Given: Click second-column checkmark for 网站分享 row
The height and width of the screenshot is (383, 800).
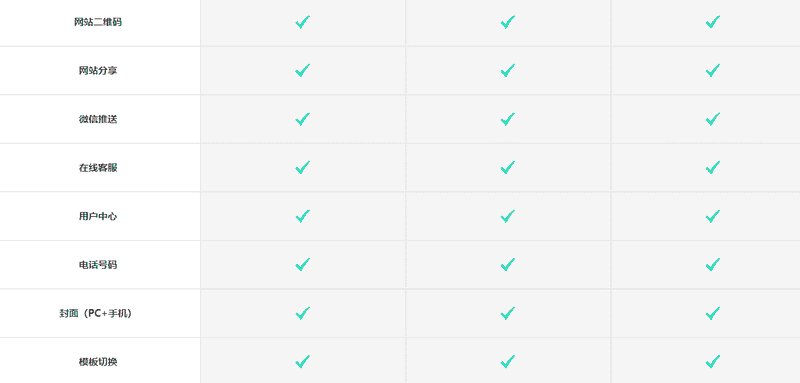Looking at the screenshot, I should click(x=508, y=70).
